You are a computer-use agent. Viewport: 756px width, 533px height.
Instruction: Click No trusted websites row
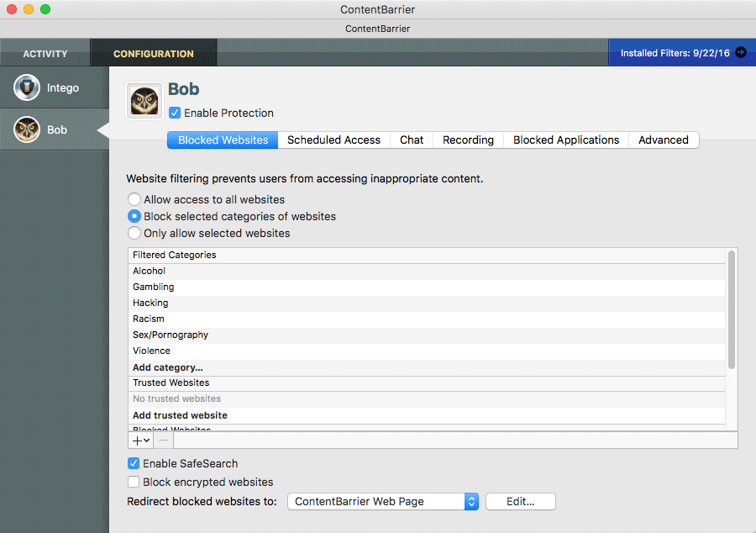tap(427, 398)
